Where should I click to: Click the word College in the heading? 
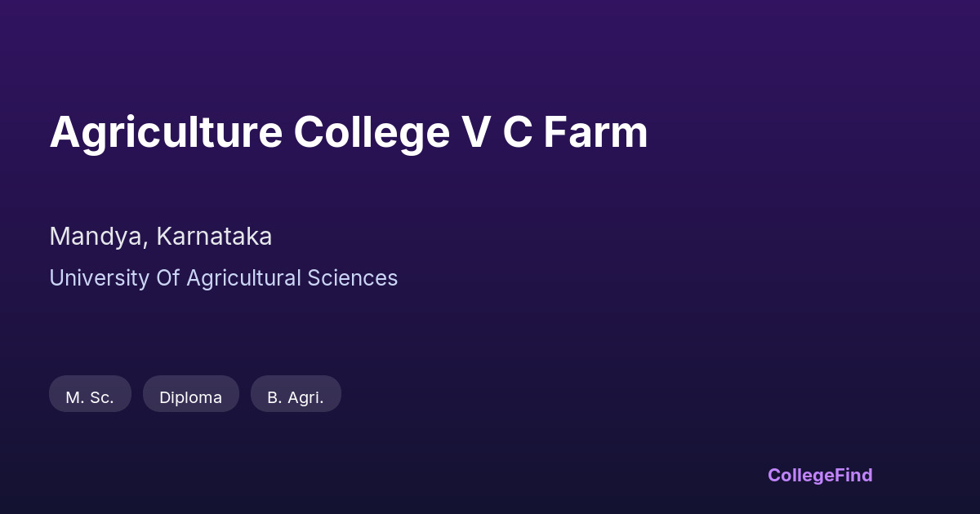(x=372, y=132)
